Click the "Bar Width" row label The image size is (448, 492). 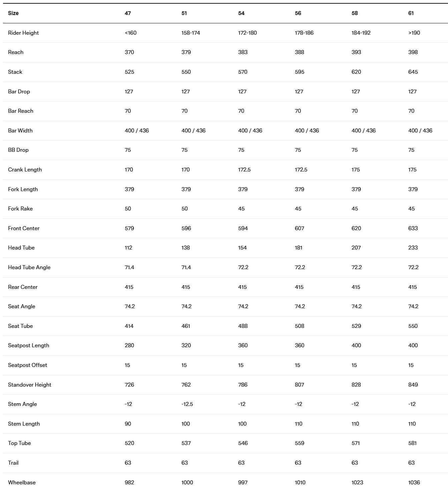pos(20,130)
